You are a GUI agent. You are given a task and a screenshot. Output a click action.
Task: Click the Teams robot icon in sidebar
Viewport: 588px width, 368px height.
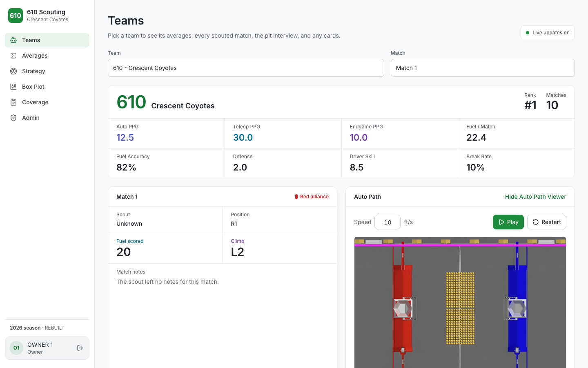(x=13, y=40)
